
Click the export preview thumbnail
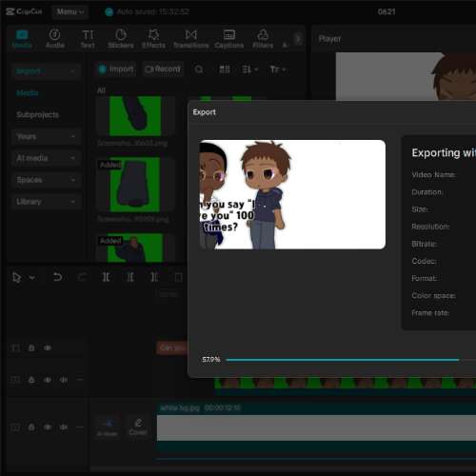292,194
